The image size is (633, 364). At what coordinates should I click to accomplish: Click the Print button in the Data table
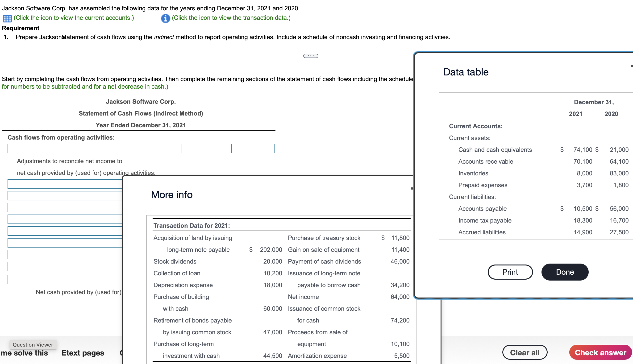click(510, 272)
